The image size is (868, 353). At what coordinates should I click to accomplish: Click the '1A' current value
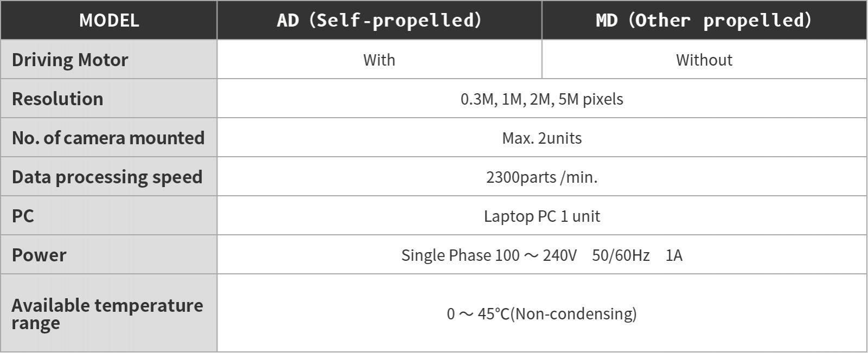(674, 255)
